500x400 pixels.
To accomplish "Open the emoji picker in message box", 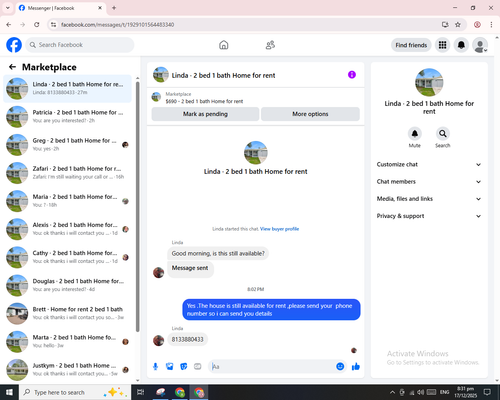I will (340, 366).
